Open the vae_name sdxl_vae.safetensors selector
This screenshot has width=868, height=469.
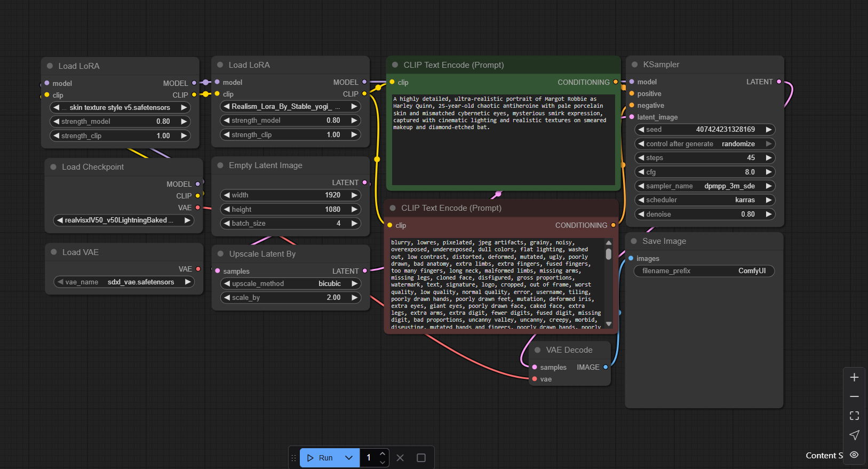coord(124,282)
